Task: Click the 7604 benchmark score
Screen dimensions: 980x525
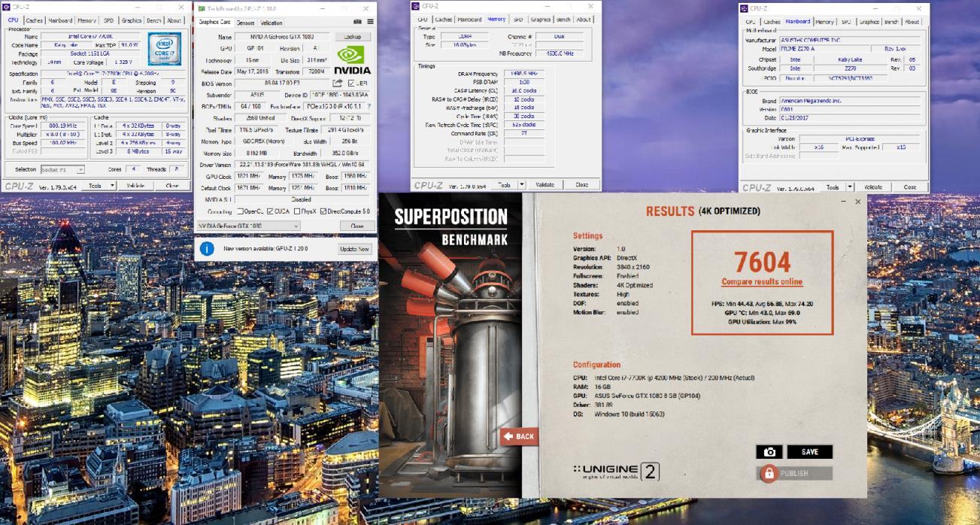Action: tap(762, 261)
